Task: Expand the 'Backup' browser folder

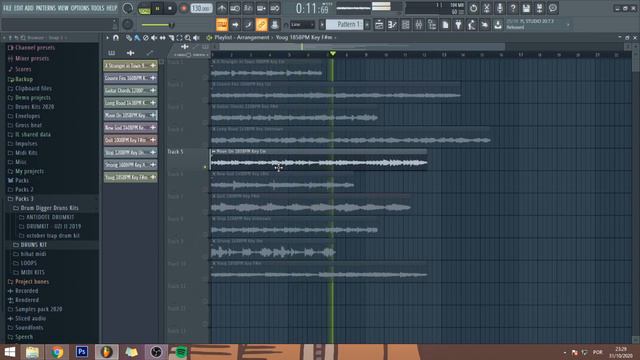Action: [x=20, y=79]
